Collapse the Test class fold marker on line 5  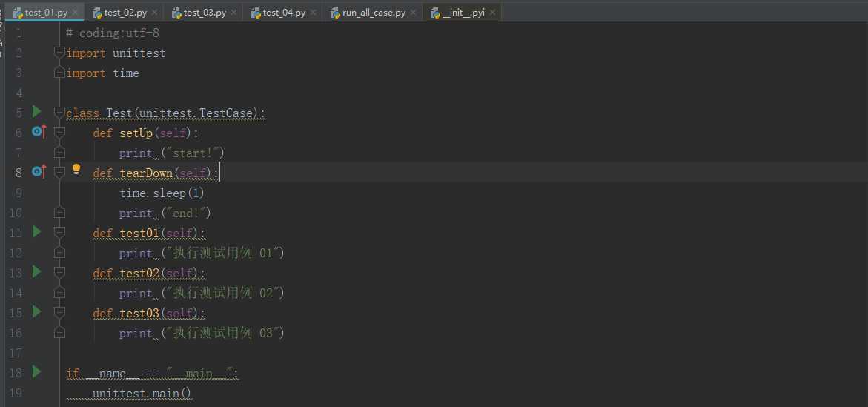(60, 113)
